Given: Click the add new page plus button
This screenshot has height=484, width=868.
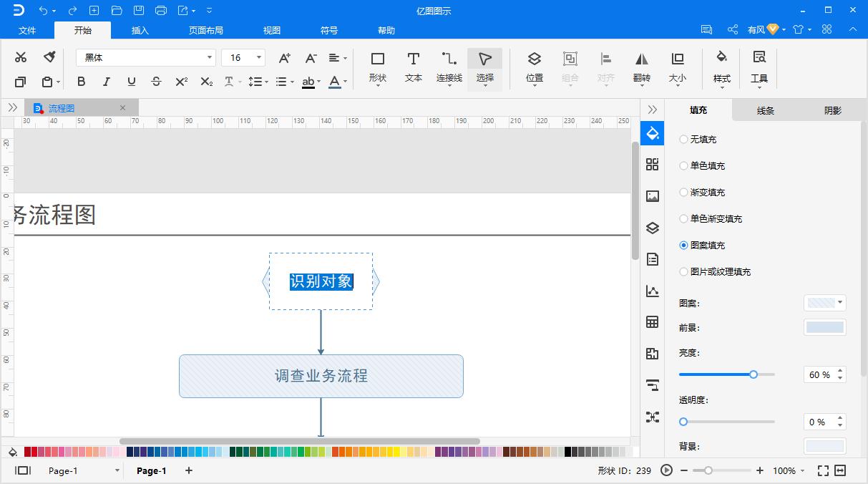Looking at the screenshot, I should pyautogui.click(x=187, y=470).
